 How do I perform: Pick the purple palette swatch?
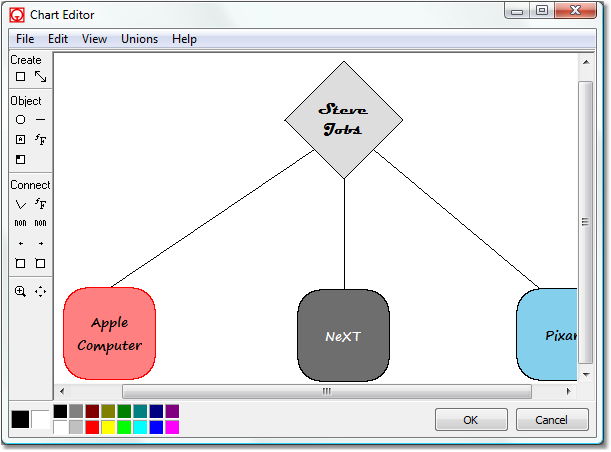172,411
